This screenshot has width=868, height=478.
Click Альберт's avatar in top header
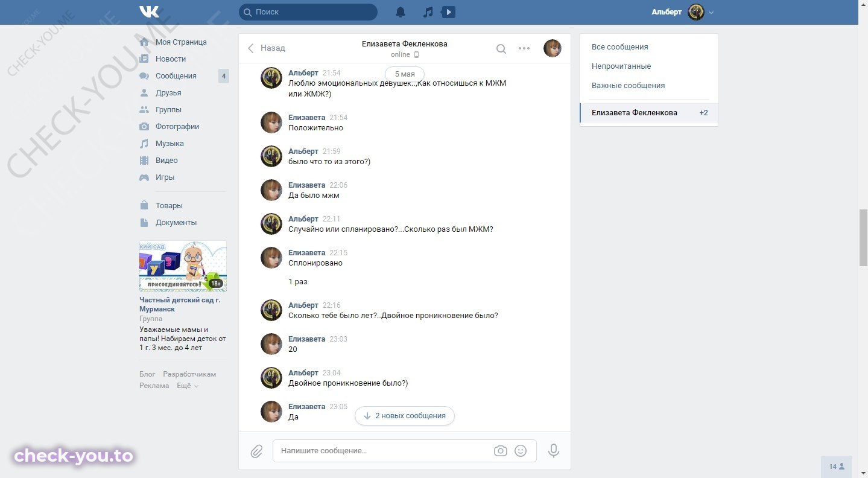point(696,12)
